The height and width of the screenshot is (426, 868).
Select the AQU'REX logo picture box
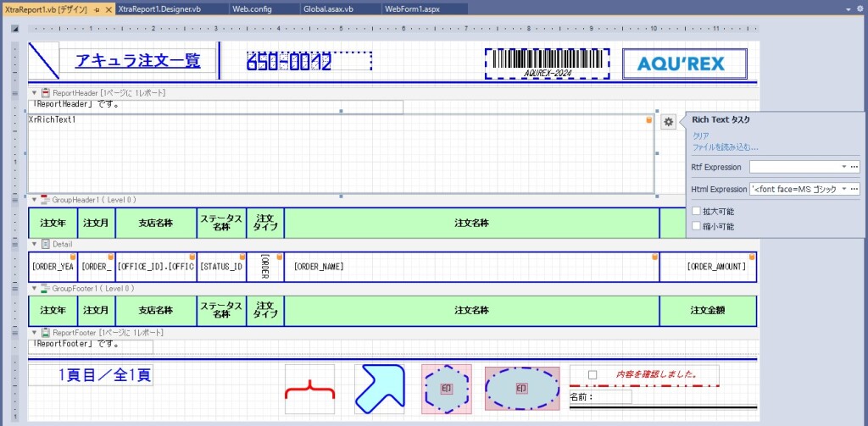[684, 64]
